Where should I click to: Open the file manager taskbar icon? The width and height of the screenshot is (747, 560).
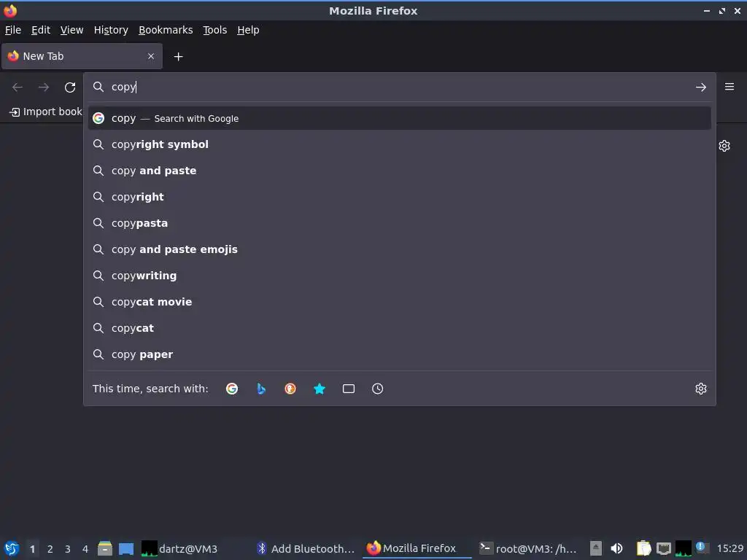[105, 548]
